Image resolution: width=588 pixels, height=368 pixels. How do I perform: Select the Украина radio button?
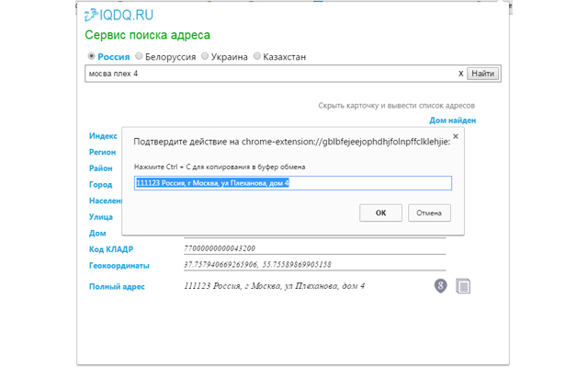point(205,56)
